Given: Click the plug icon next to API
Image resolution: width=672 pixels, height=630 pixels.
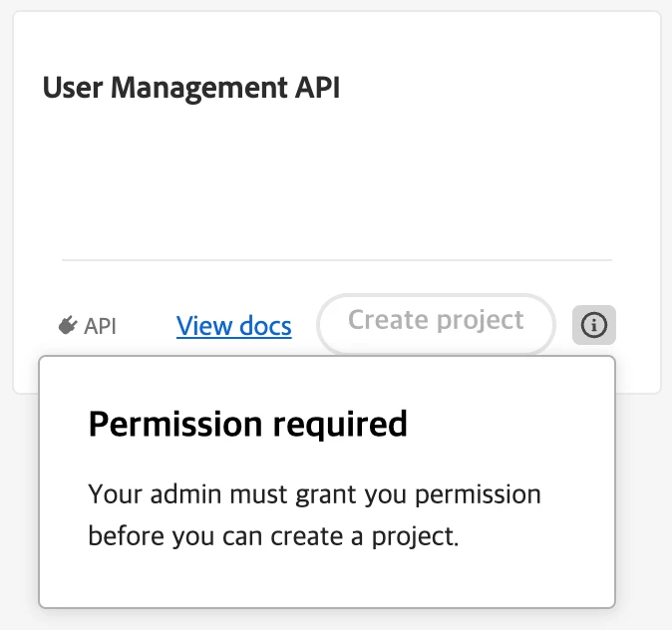Looking at the screenshot, I should point(68,326).
